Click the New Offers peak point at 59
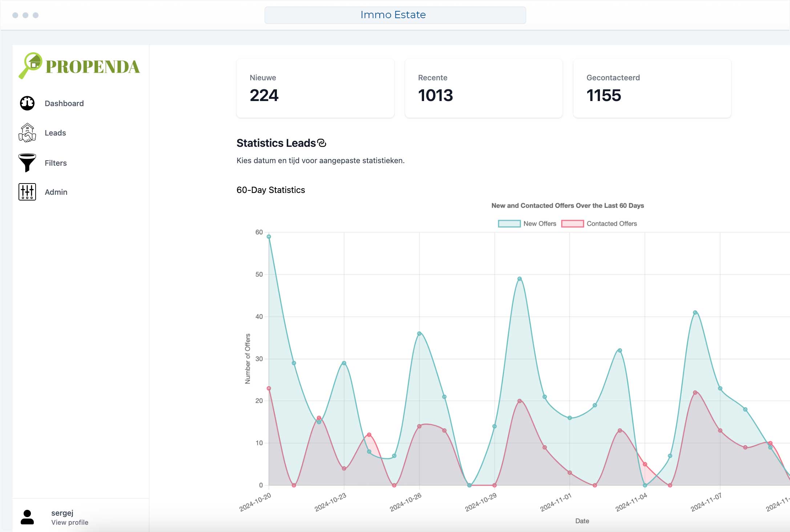Image resolution: width=790 pixels, height=532 pixels. 269,237
